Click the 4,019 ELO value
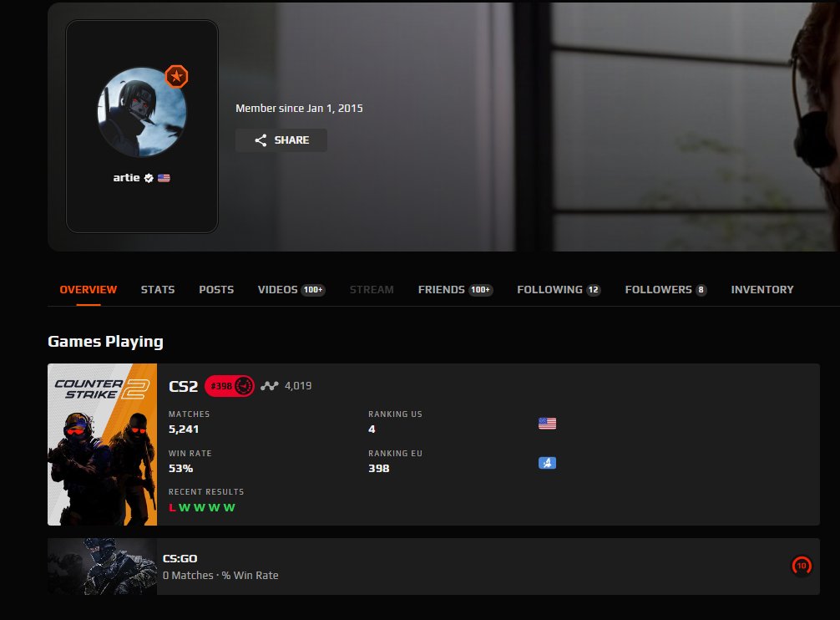The height and width of the screenshot is (620, 840). pyautogui.click(x=298, y=386)
